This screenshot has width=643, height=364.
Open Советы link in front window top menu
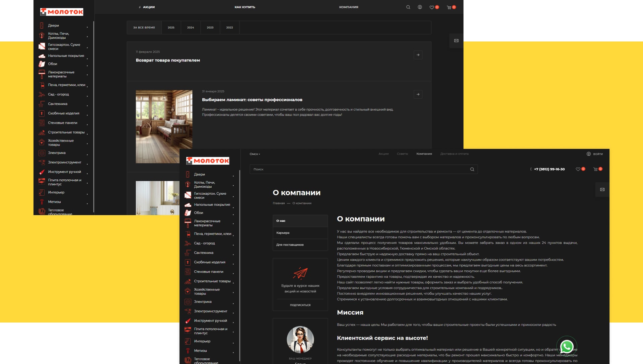pos(402,154)
